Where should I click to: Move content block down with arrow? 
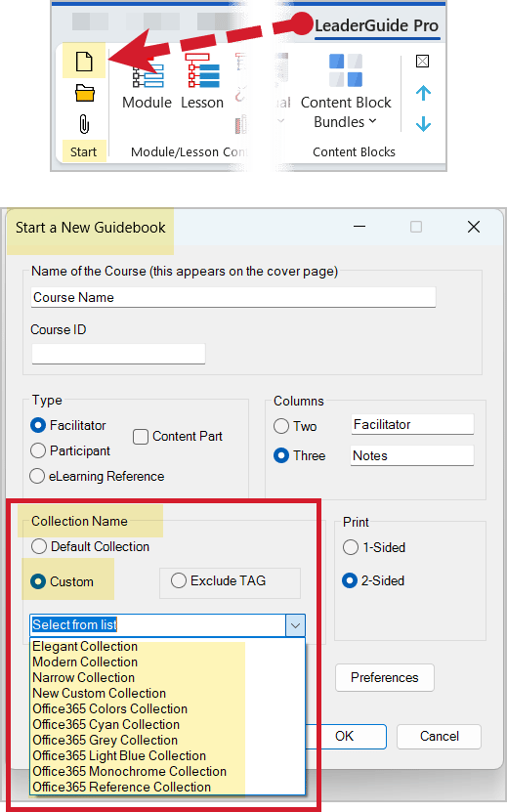tap(423, 124)
